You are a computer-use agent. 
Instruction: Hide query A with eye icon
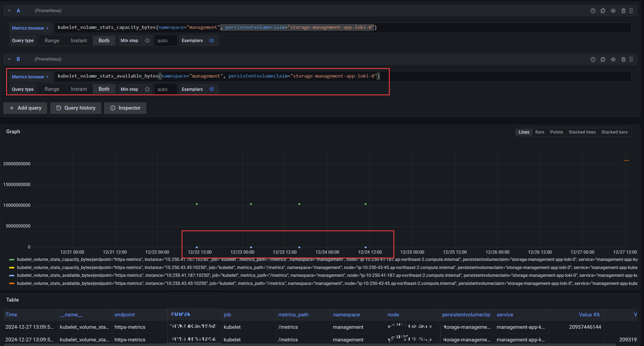613,11
